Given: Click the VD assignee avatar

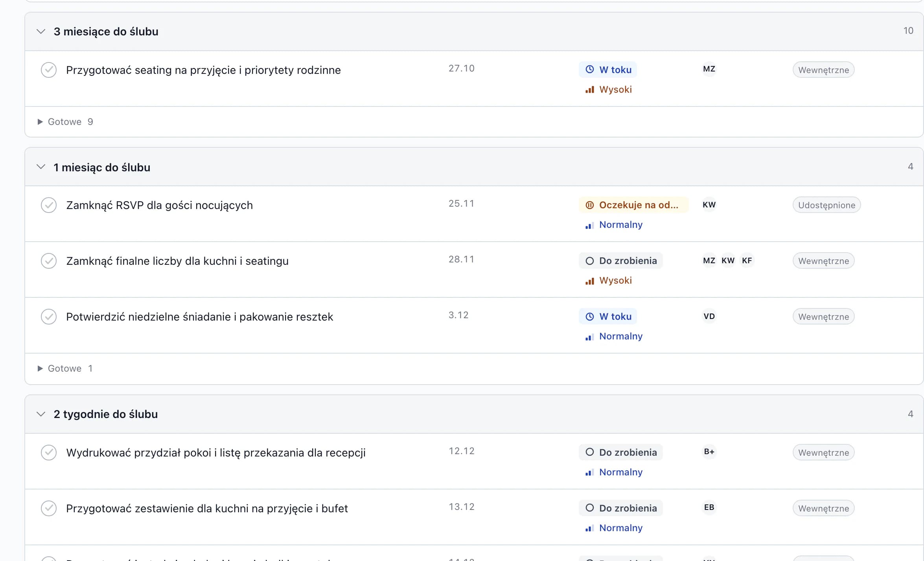Looking at the screenshot, I should (x=709, y=316).
